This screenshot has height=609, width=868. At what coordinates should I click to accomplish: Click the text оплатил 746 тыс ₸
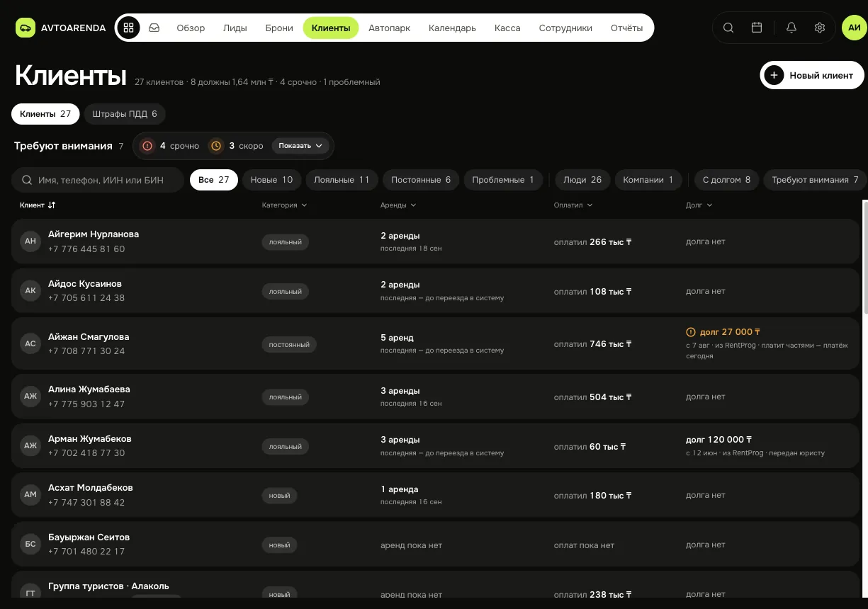pyautogui.click(x=592, y=344)
